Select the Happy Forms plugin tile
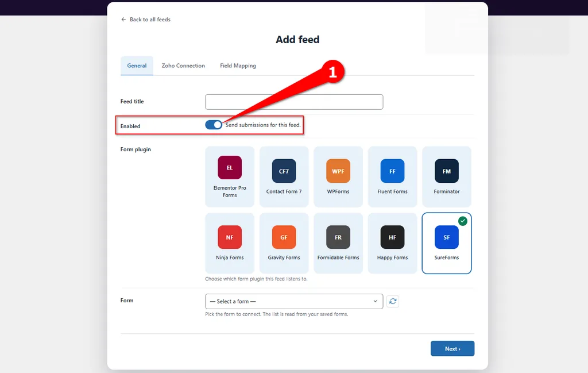This screenshot has width=588, height=373. [x=392, y=243]
